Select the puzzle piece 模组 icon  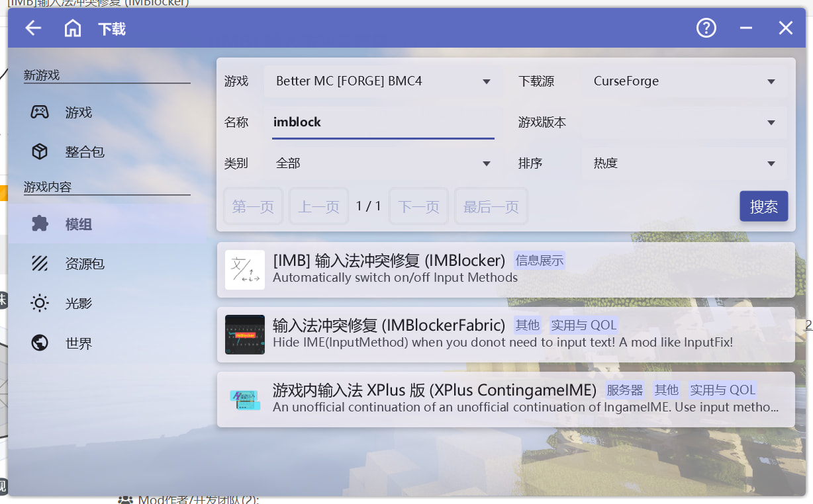point(40,224)
